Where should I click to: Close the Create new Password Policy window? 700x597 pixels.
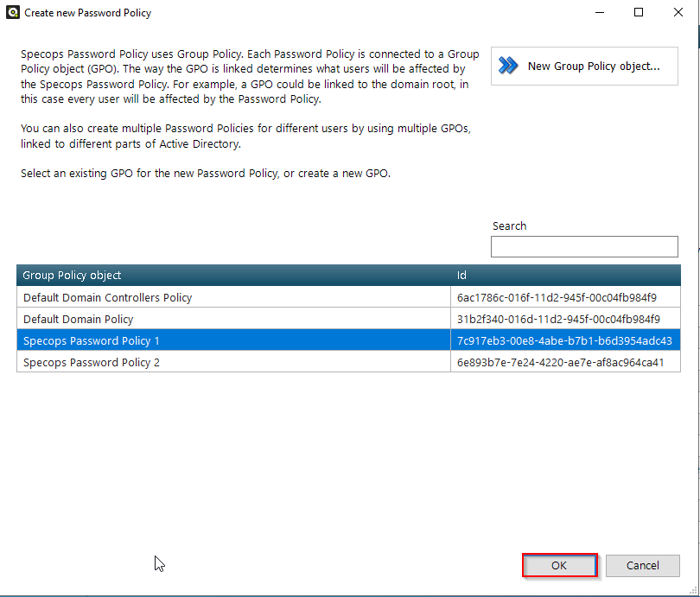[x=678, y=12]
